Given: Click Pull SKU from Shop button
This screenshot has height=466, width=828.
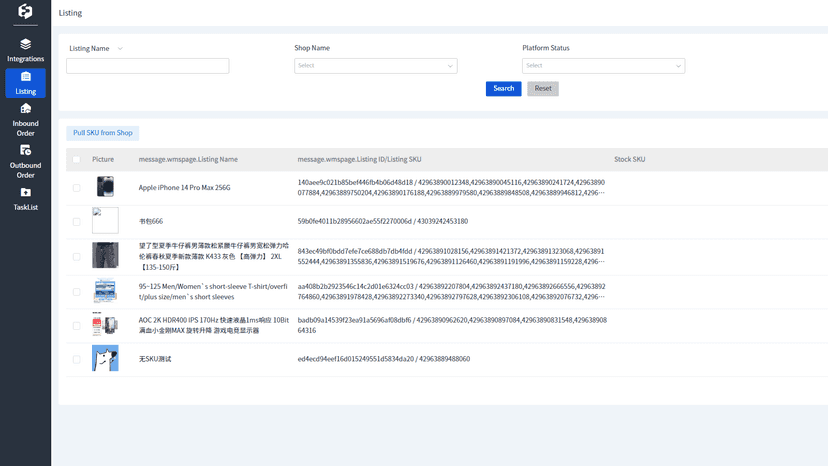Looking at the screenshot, I should (102, 133).
